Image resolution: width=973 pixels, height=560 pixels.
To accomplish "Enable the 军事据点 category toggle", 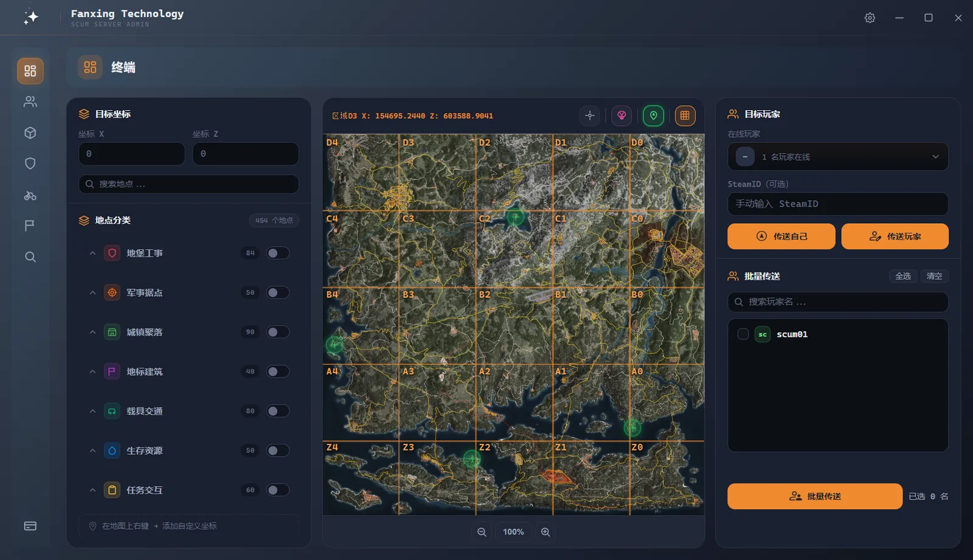I will click(277, 292).
